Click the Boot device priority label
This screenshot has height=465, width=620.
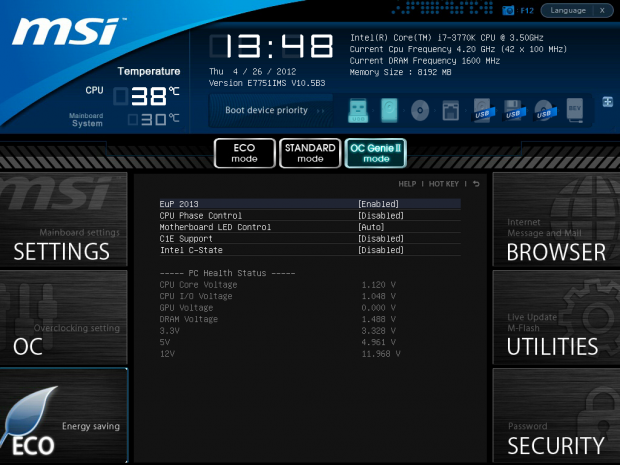(x=266, y=110)
